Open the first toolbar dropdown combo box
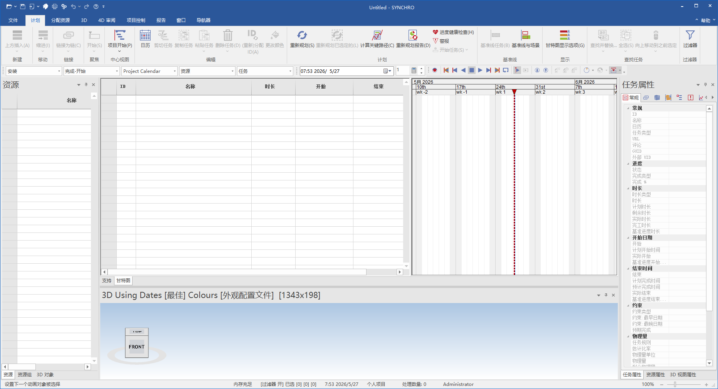 click(33, 71)
